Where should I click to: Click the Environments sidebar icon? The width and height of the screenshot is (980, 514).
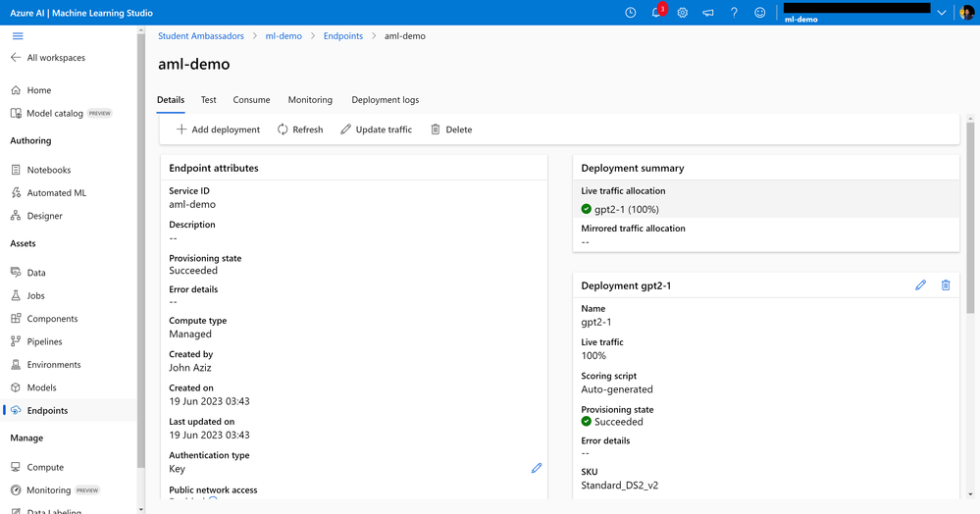click(x=17, y=365)
